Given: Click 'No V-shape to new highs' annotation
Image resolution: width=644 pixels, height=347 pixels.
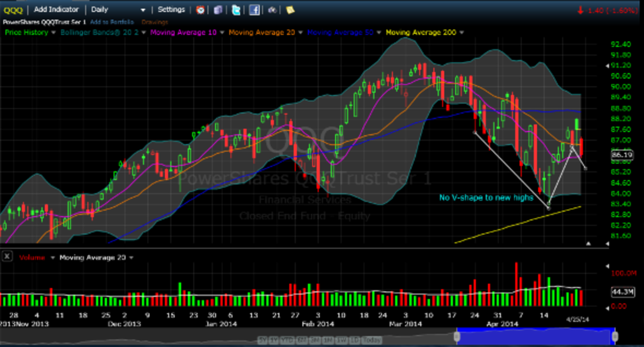Looking at the screenshot, I should point(486,198).
